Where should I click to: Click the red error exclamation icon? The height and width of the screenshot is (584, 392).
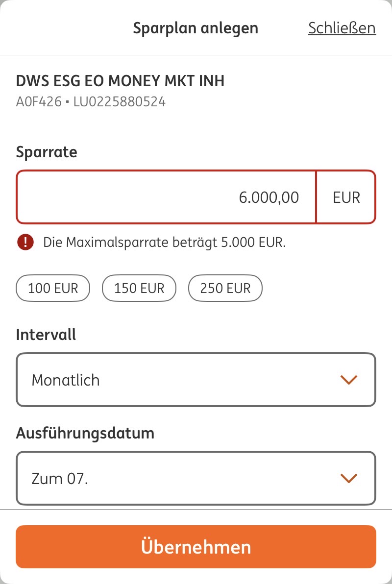click(25, 242)
